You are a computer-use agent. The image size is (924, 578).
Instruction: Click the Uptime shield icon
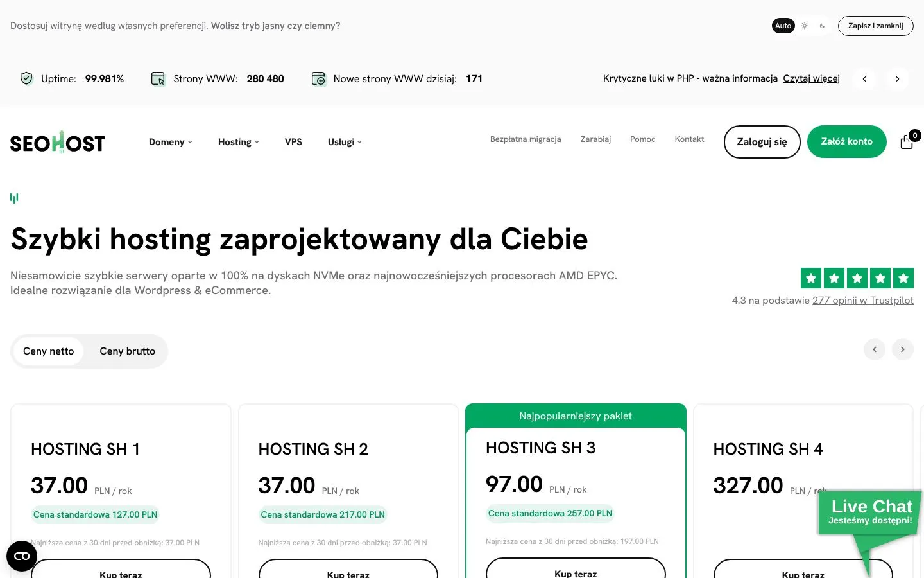click(x=26, y=78)
